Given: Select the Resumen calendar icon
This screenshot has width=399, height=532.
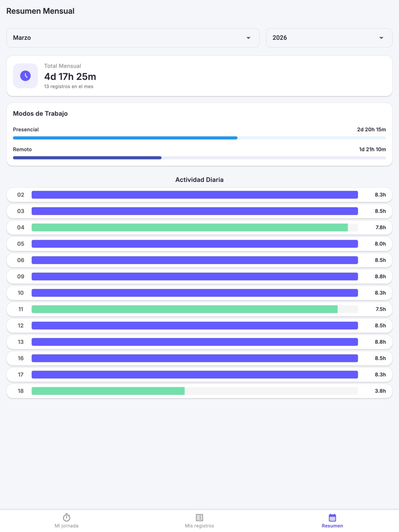Looking at the screenshot, I should click(332, 517).
